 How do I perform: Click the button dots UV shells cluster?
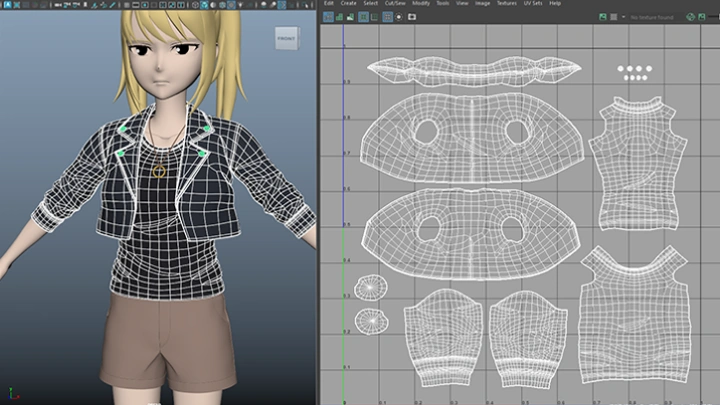pos(636,73)
